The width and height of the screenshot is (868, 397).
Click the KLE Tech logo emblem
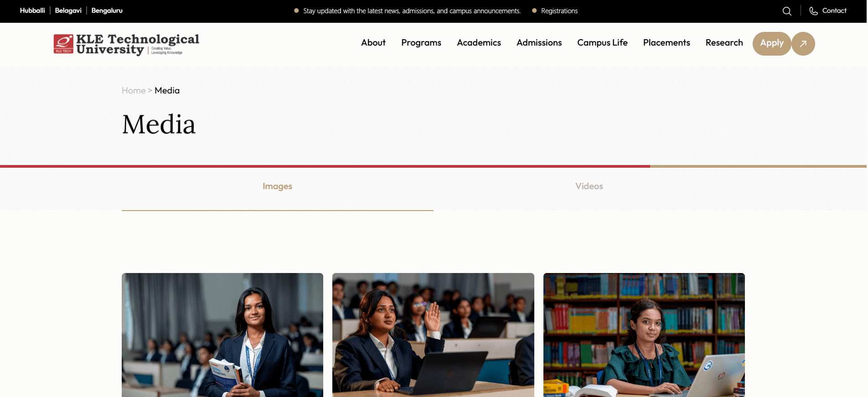(63, 44)
